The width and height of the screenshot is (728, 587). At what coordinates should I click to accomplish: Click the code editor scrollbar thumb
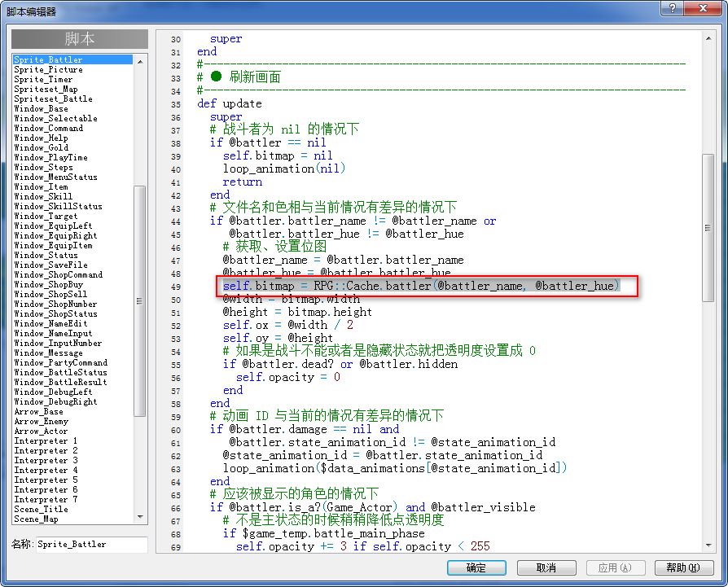(x=708, y=228)
